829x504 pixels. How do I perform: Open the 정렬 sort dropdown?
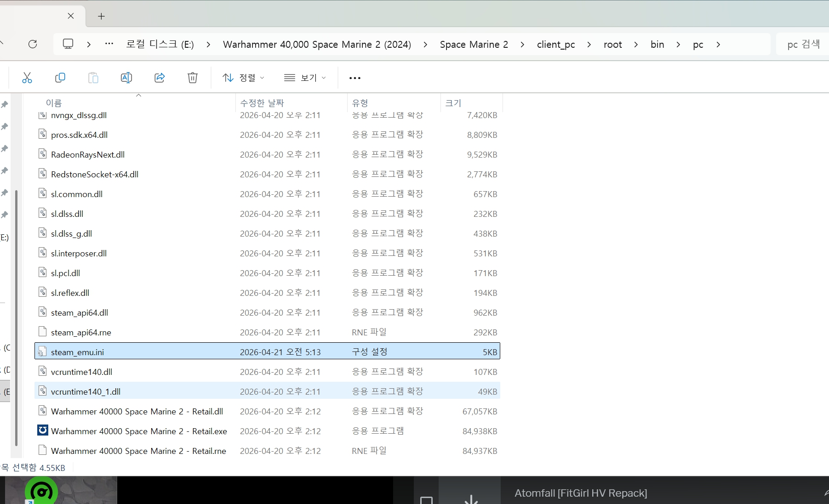tap(243, 78)
